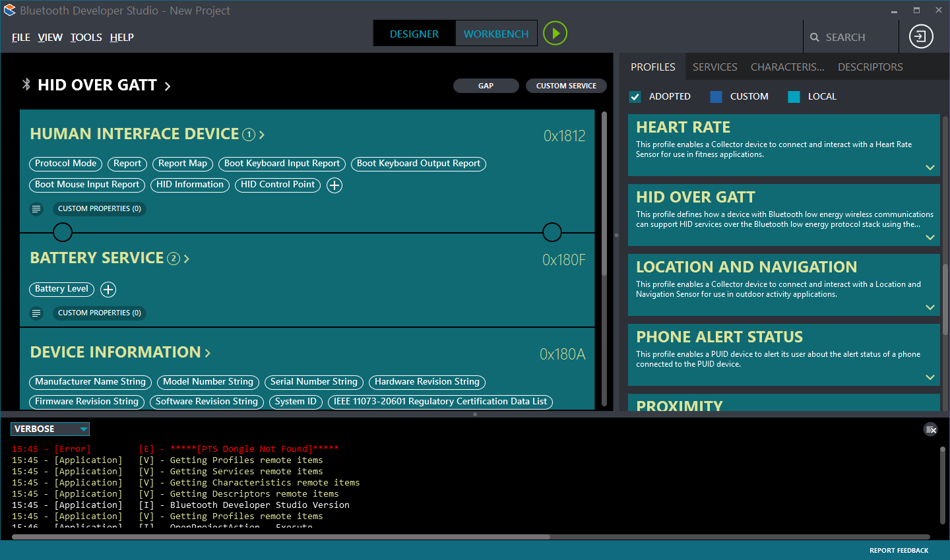Viewport: 950px width, 560px height.
Task: Select the System ID characteristic
Action: [296, 402]
